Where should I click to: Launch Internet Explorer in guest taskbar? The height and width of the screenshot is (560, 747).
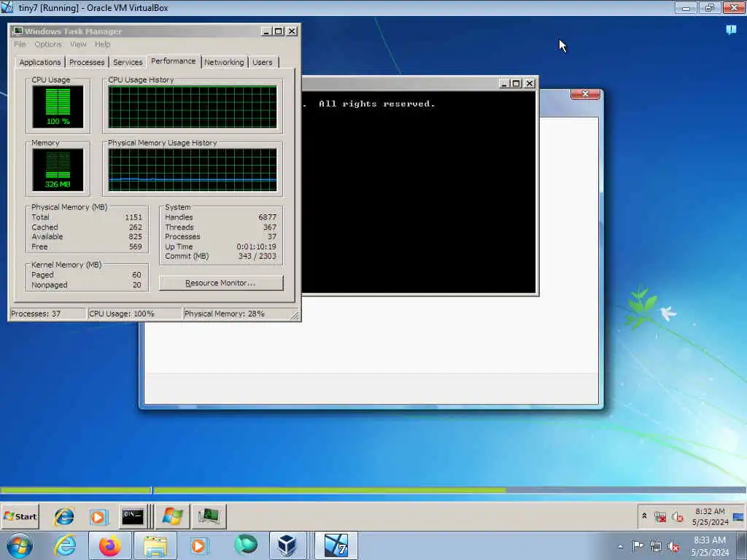tap(64, 517)
